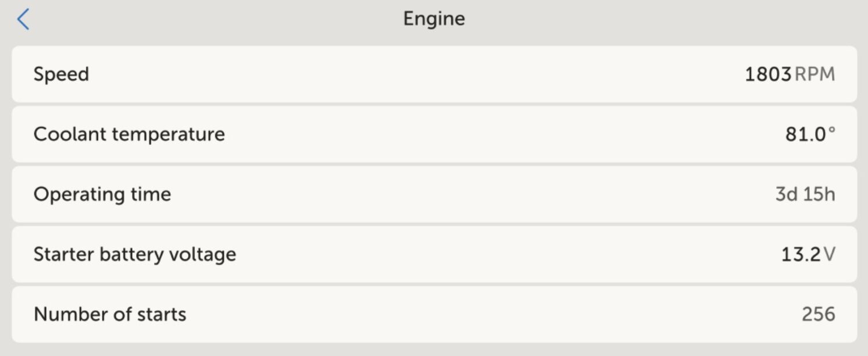The width and height of the screenshot is (868, 356).
Task: Click the 256 starts count
Action: (818, 314)
